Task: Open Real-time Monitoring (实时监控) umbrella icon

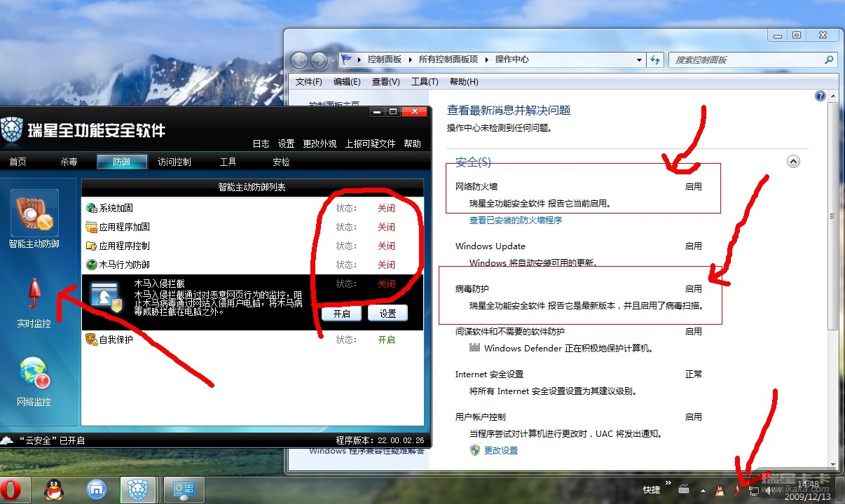Action: (x=34, y=293)
